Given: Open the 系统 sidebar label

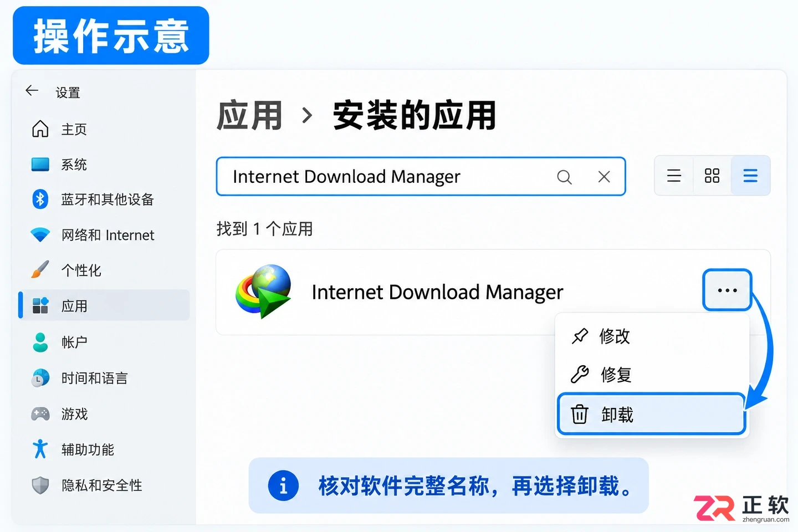Looking at the screenshot, I should (74, 165).
